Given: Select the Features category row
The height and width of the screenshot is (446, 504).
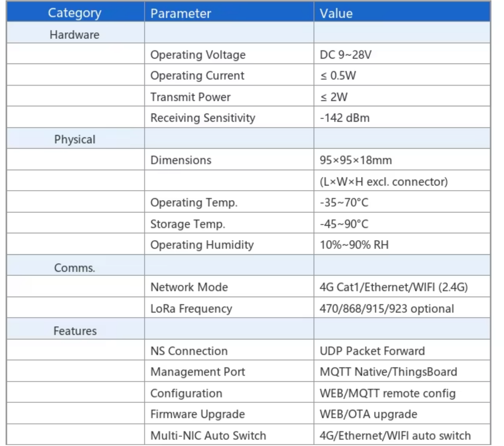Looking at the screenshot, I should coord(248,329).
